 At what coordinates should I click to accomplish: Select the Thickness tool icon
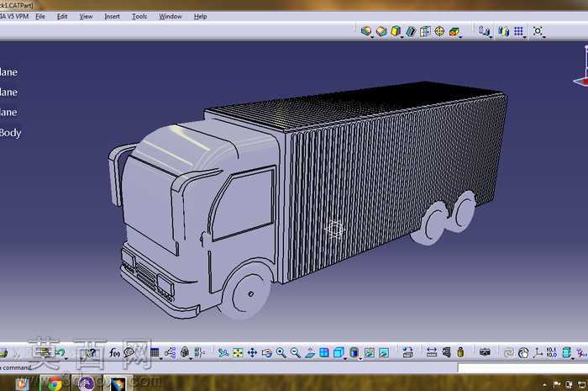coord(425,31)
